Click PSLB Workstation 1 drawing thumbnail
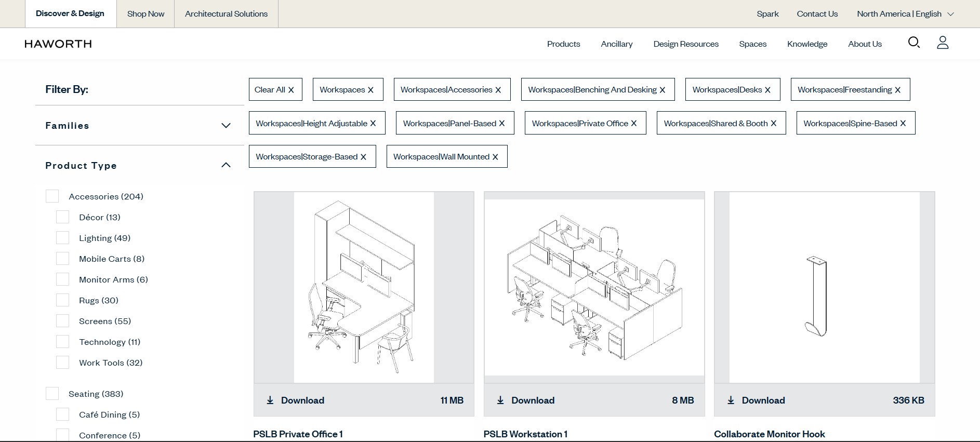 (594, 288)
